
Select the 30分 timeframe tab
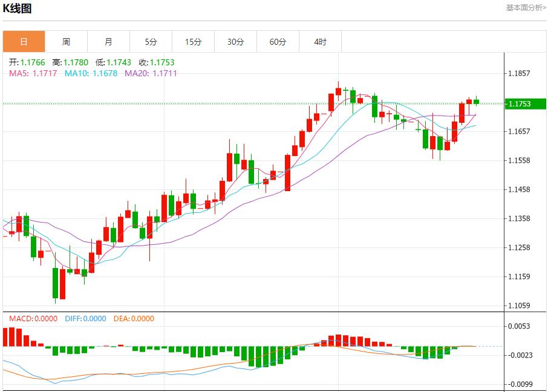(235, 42)
